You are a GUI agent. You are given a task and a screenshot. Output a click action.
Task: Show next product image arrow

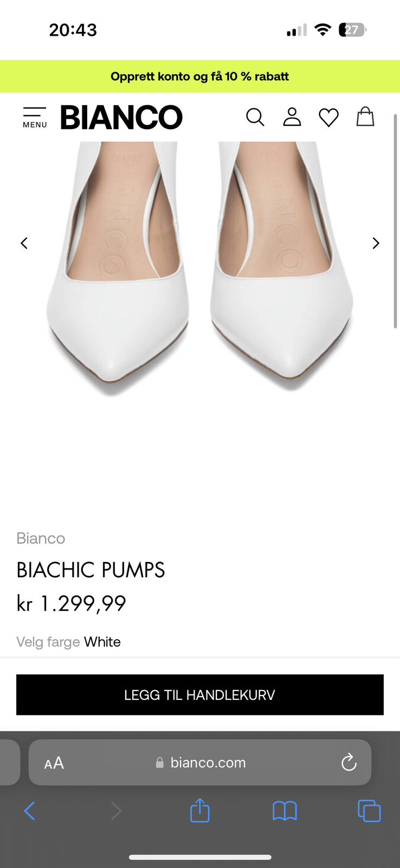[376, 243]
